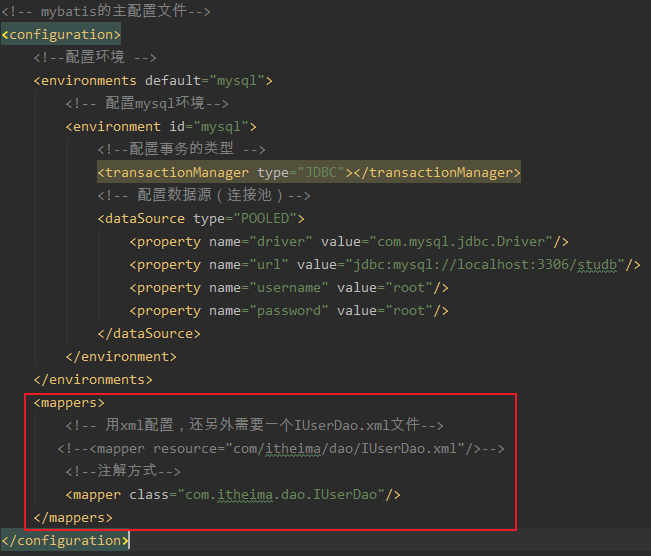Click the closing </environments> tag
The image size is (651, 556).
click(93, 380)
